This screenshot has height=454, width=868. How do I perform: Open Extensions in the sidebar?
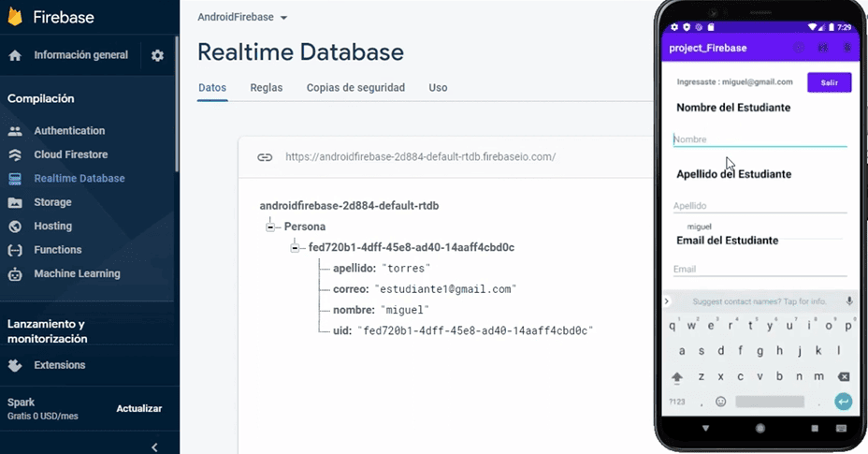60,365
